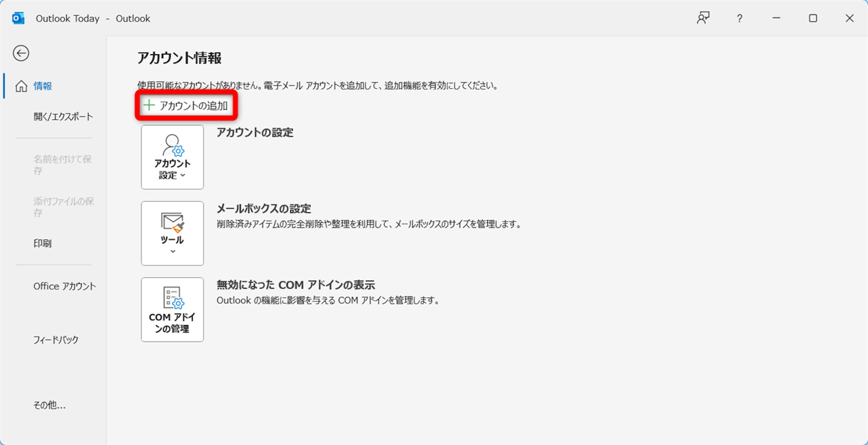868x445 pixels.
Task: Open the 開く/エクスポート menu
Action: [x=63, y=116]
